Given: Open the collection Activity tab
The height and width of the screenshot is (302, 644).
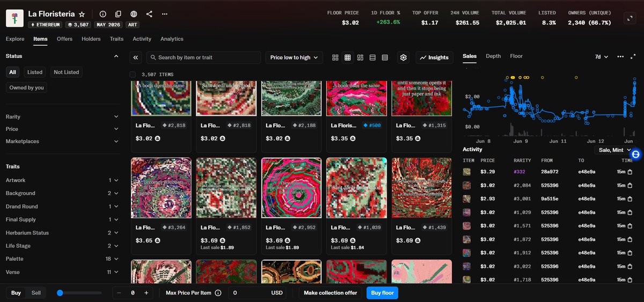Looking at the screenshot, I should [x=142, y=39].
